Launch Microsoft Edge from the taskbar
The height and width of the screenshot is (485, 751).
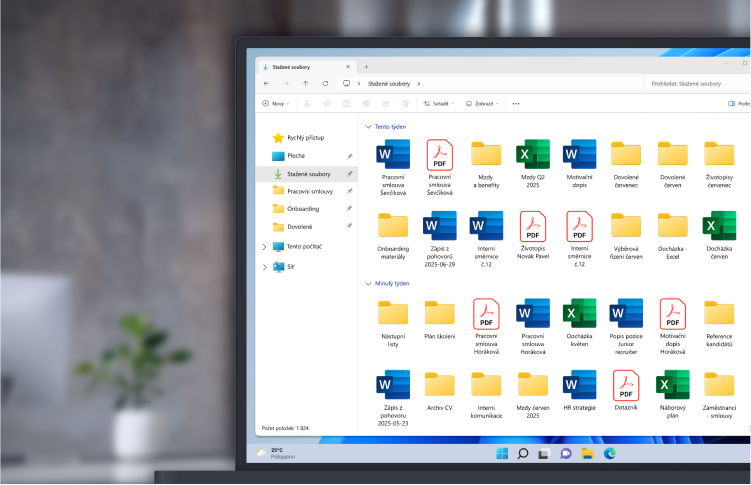tap(610, 453)
